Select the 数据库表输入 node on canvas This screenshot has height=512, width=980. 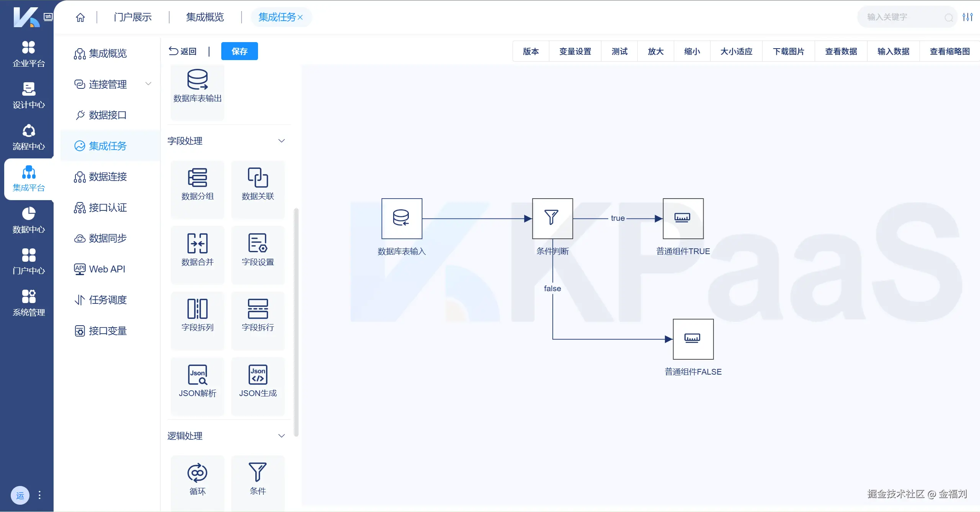(402, 218)
